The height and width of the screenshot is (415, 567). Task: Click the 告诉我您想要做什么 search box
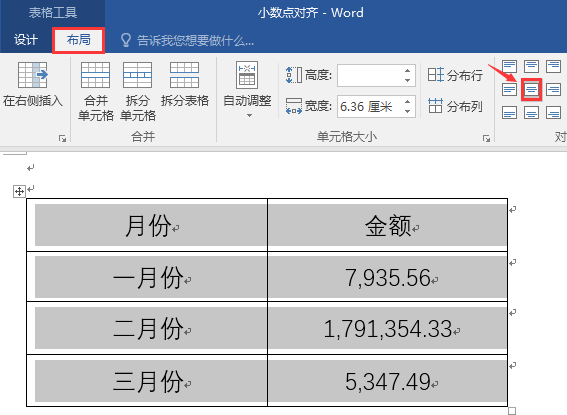195,40
